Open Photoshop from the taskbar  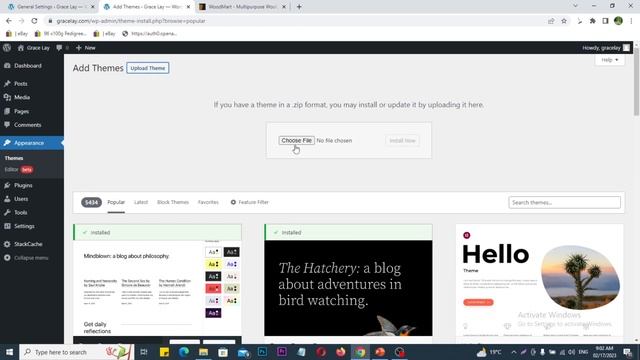[262, 352]
